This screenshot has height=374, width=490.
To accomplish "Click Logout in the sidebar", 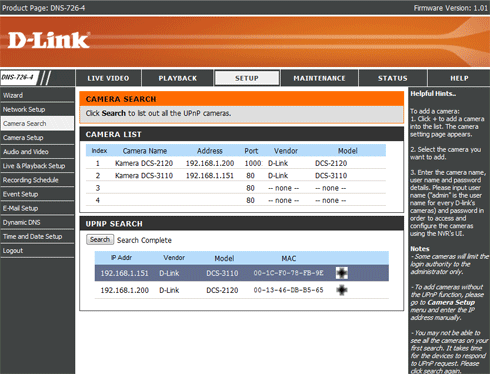I will (x=37, y=251).
